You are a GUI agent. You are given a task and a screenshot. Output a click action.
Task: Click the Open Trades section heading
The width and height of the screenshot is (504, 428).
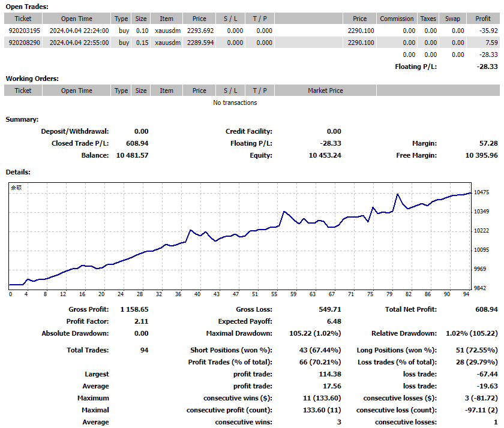tap(27, 7)
